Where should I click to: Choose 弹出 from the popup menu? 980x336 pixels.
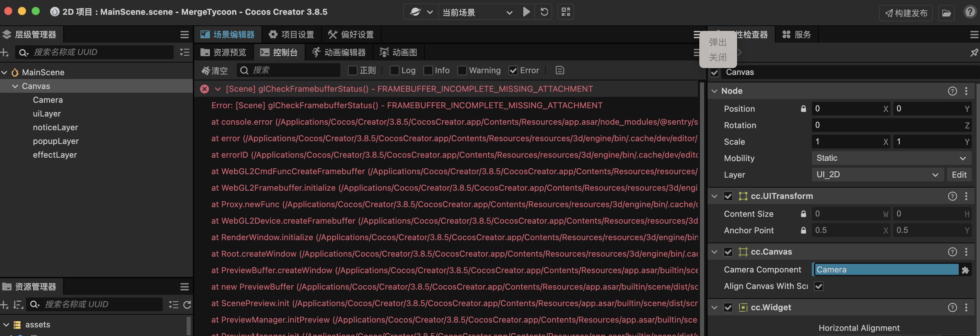[718, 42]
